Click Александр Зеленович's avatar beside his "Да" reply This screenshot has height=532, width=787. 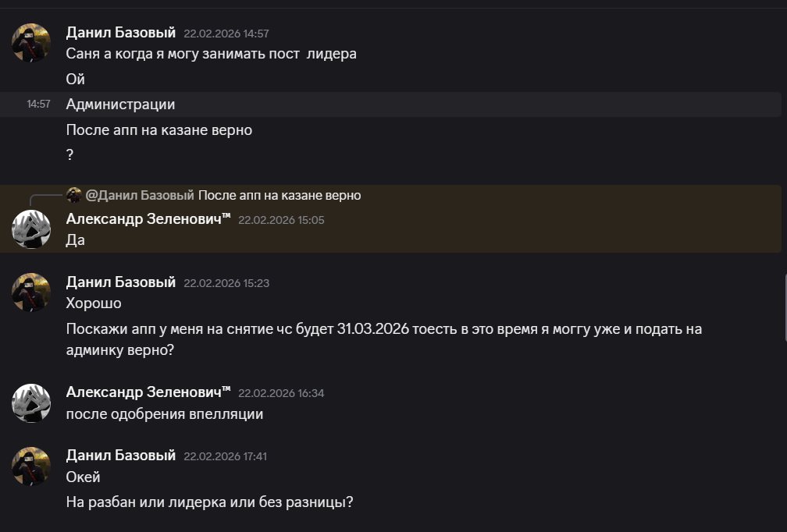[x=31, y=229]
